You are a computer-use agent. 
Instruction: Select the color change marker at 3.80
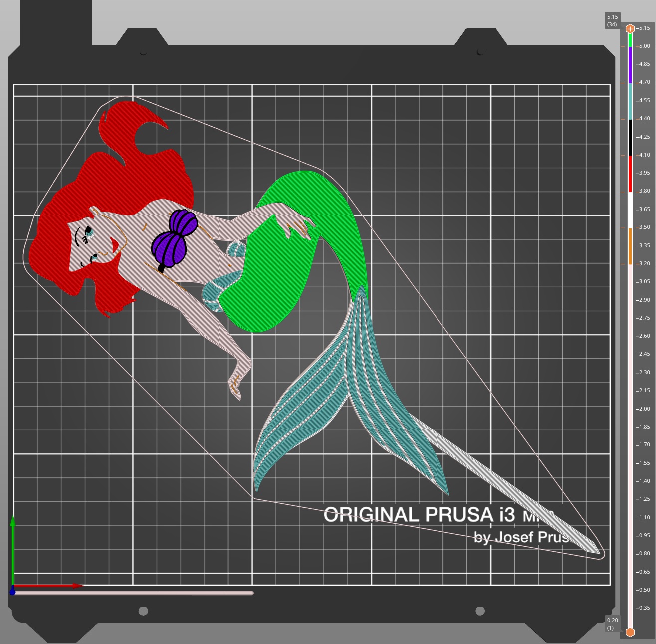[623, 192]
